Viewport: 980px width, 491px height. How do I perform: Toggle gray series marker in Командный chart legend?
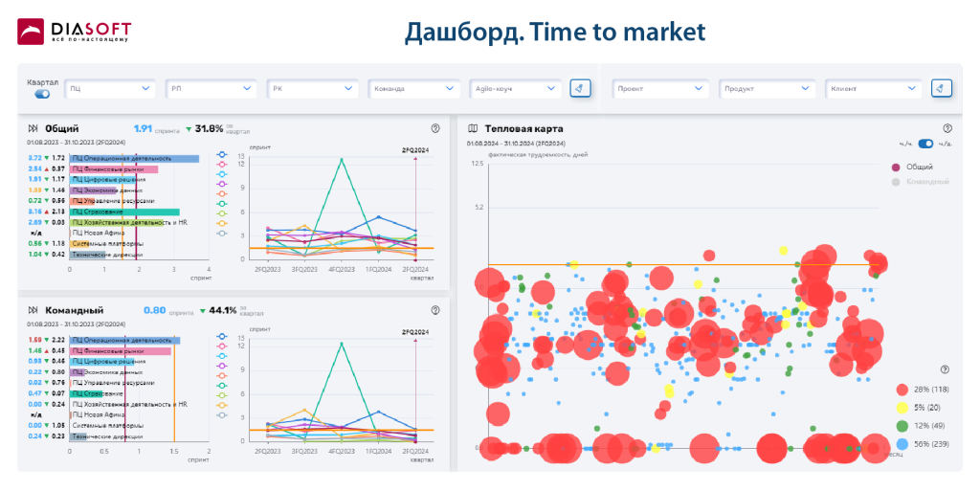click(222, 414)
